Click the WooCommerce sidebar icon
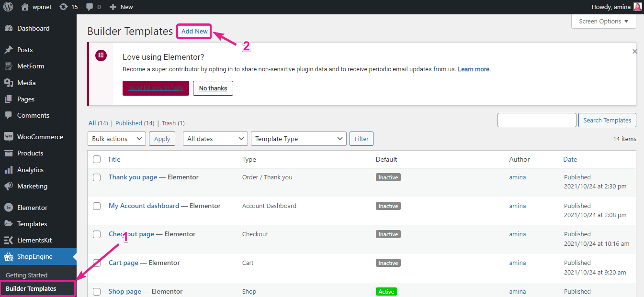Image resolution: width=644 pixels, height=297 pixels. click(x=9, y=137)
